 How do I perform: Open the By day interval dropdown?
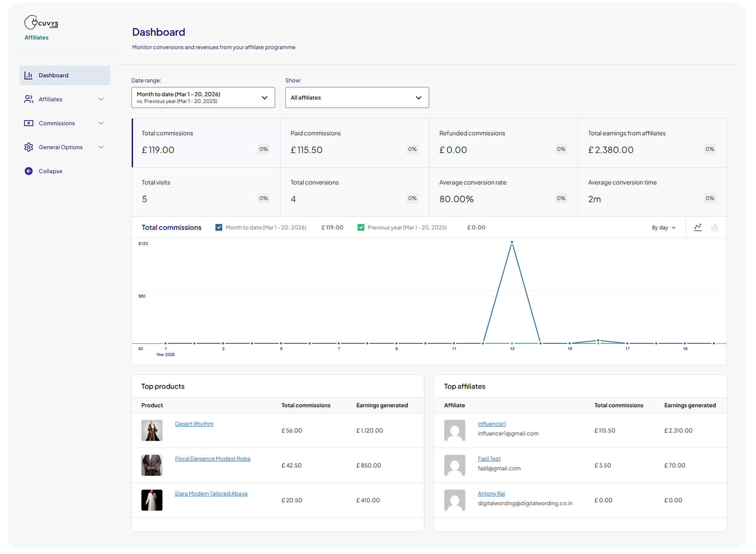point(663,228)
